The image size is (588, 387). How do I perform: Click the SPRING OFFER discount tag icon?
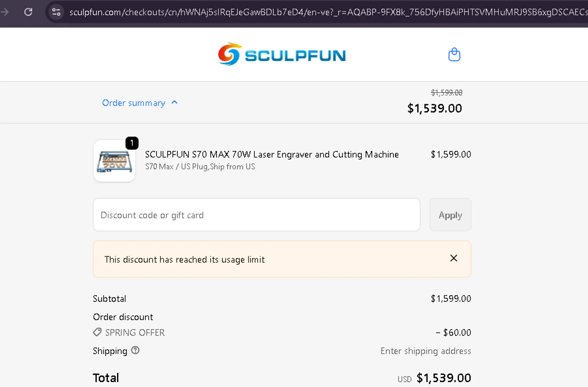click(x=97, y=332)
